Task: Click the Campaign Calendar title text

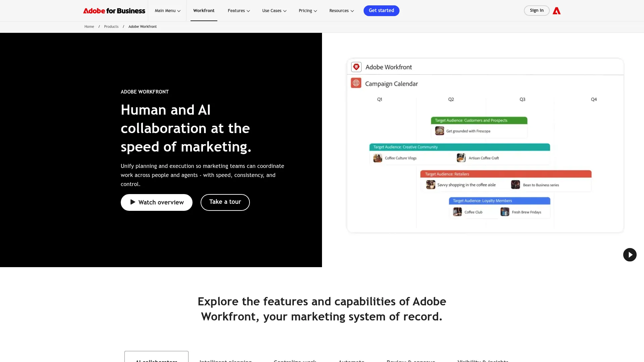Action: pos(391,84)
